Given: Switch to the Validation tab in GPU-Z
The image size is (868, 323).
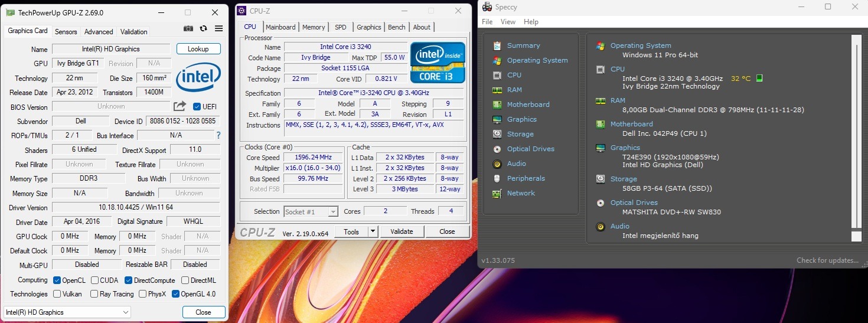Looking at the screenshot, I should [x=133, y=32].
